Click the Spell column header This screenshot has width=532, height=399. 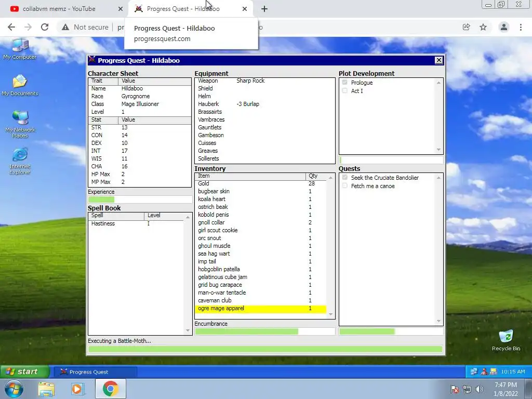tap(116, 216)
